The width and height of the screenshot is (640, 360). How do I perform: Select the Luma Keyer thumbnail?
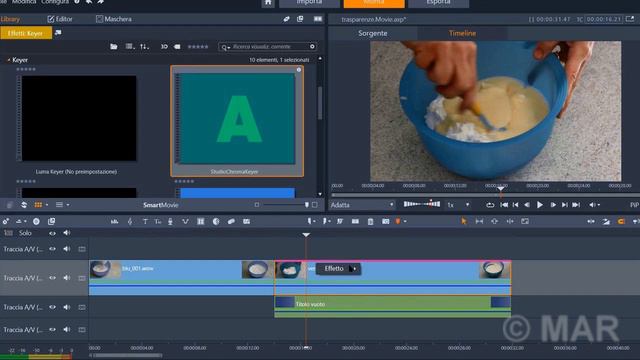[x=79, y=118]
